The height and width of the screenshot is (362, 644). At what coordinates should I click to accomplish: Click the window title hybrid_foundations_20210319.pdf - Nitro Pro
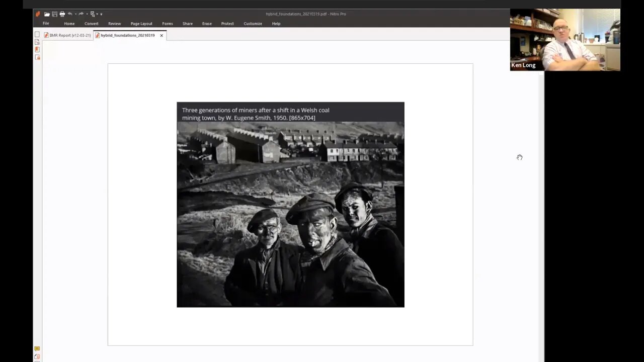tap(306, 14)
